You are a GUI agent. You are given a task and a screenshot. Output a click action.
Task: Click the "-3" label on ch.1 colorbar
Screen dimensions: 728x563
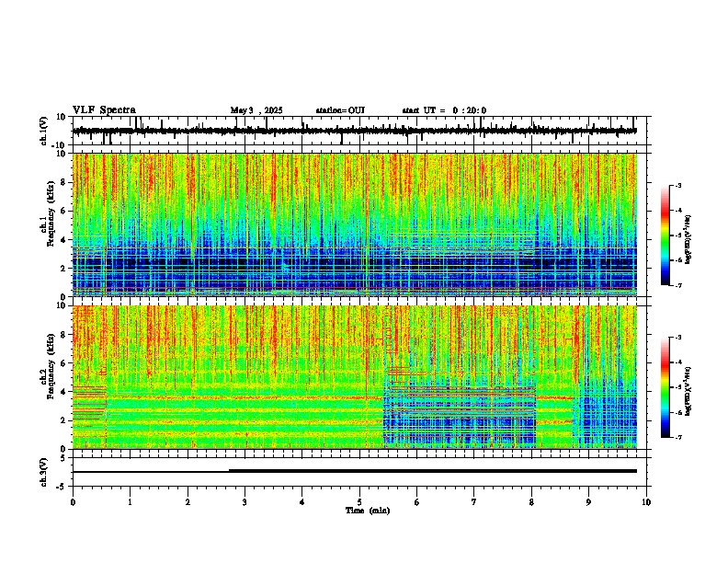pyautogui.click(x=677, y=186)
